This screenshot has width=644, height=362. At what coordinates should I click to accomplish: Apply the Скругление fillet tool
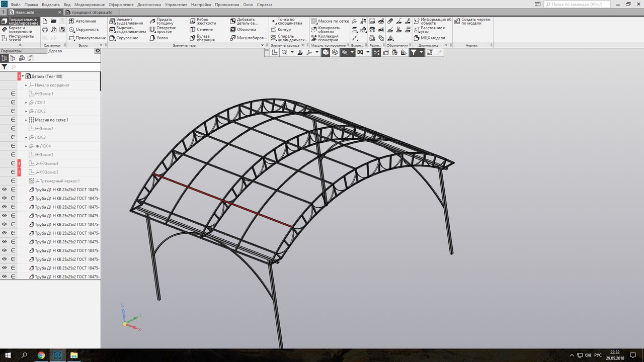(123, 38)
